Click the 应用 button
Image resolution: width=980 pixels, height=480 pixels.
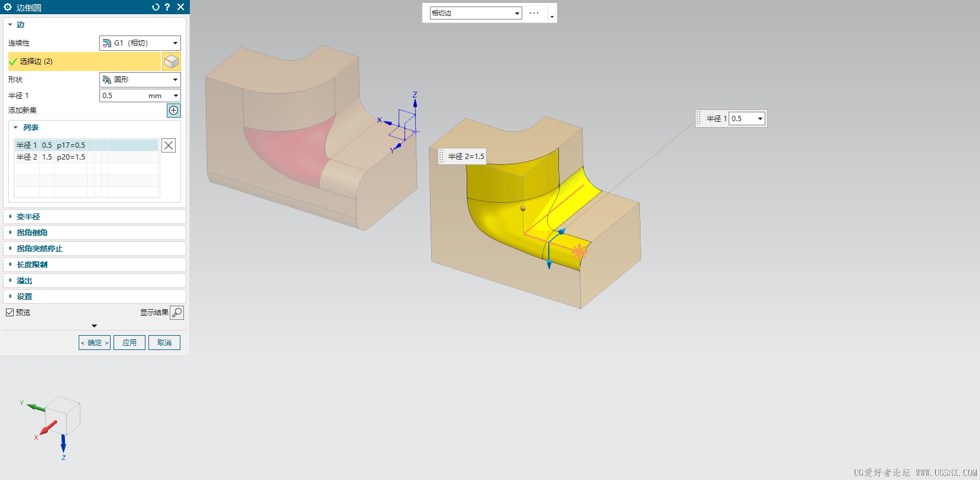pos(130,343)
